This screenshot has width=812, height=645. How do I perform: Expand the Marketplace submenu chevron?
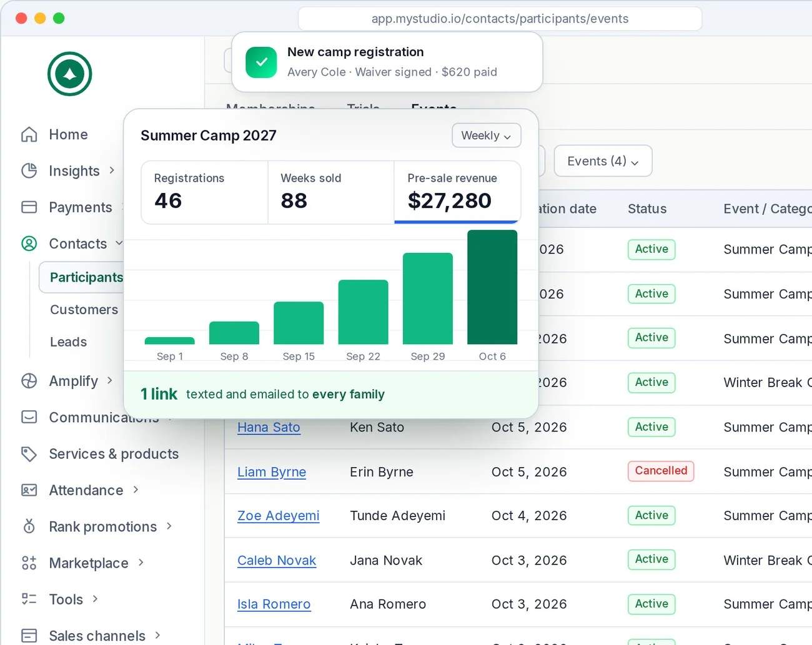pyautogui.click(x=141, y=562)
